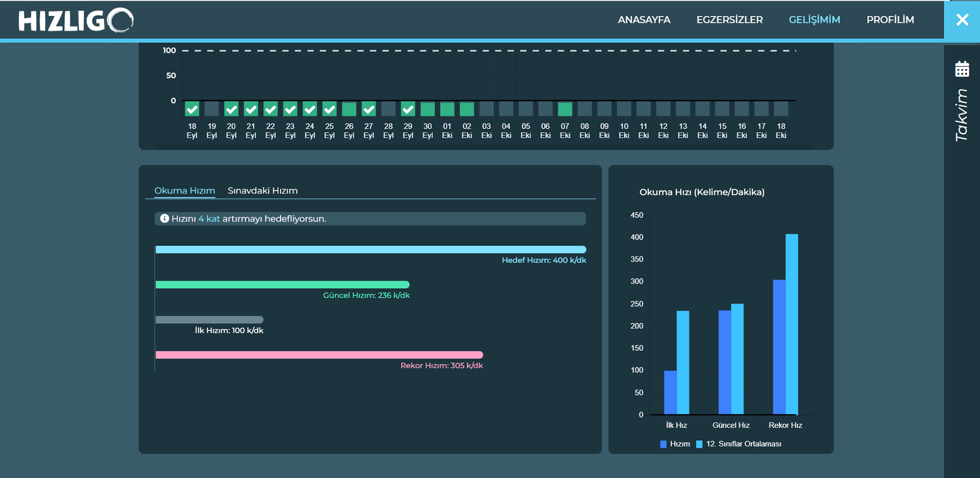
Task: Click the info icon beside the speed goal
Action: click(x=164, y=219)
